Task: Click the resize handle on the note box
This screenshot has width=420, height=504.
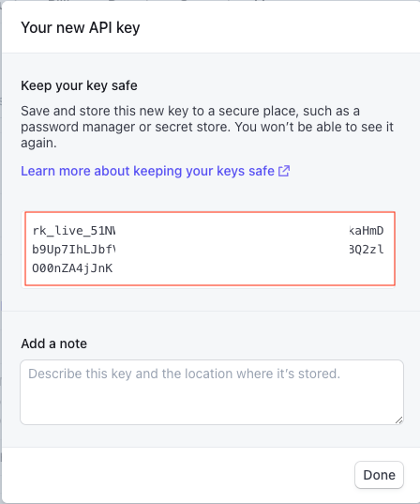Action: (x=398, y=420)
